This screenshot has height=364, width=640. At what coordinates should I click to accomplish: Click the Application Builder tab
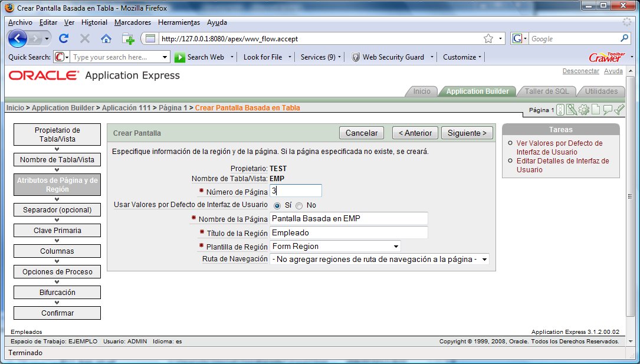478,91
